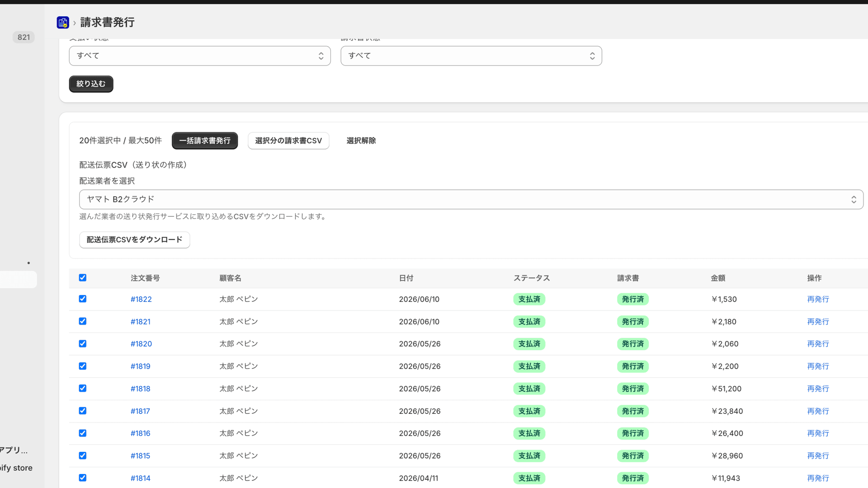This screenshot has width=868, height=488.
Task: Open order link #1817
Action: point(140,411)
